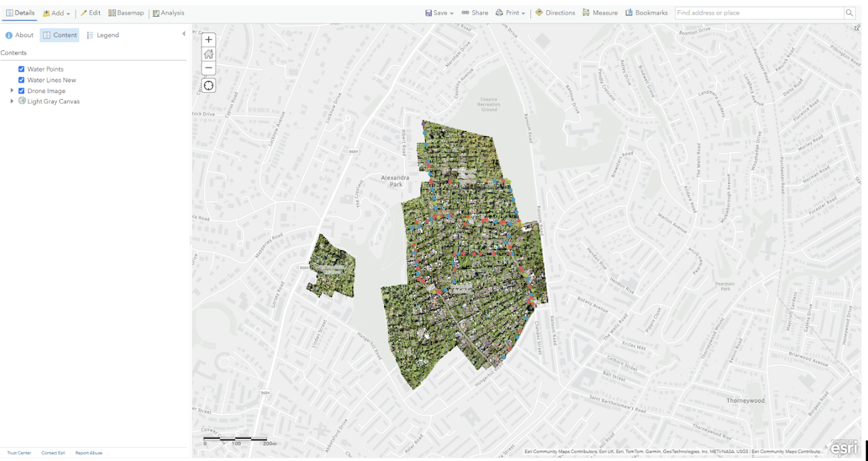Screen dimensions: 868x461
Task: Click the Find address or place field
Action: 759,13
